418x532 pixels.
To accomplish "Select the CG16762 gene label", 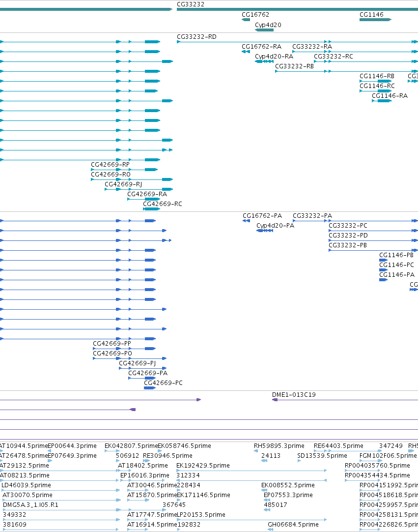I will coord(255,15).
